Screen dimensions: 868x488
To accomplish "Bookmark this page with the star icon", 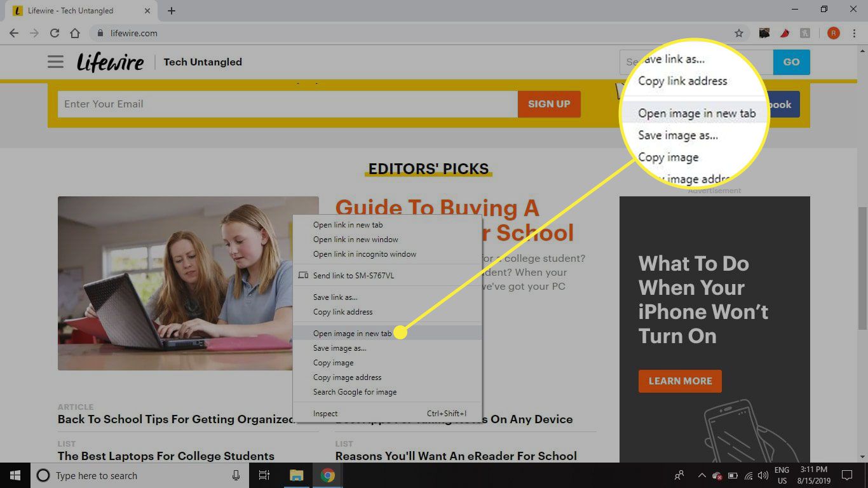I will tap(739, 33).
